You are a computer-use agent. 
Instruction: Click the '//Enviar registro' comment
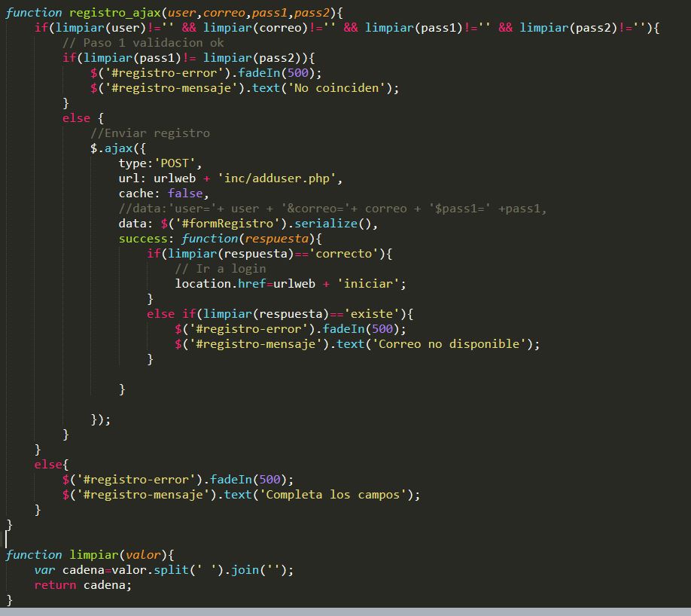tap(150, 133)
